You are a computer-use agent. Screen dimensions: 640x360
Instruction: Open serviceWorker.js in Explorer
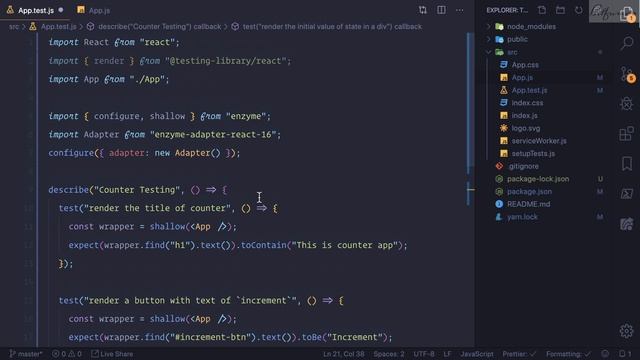tap(539, 141)
